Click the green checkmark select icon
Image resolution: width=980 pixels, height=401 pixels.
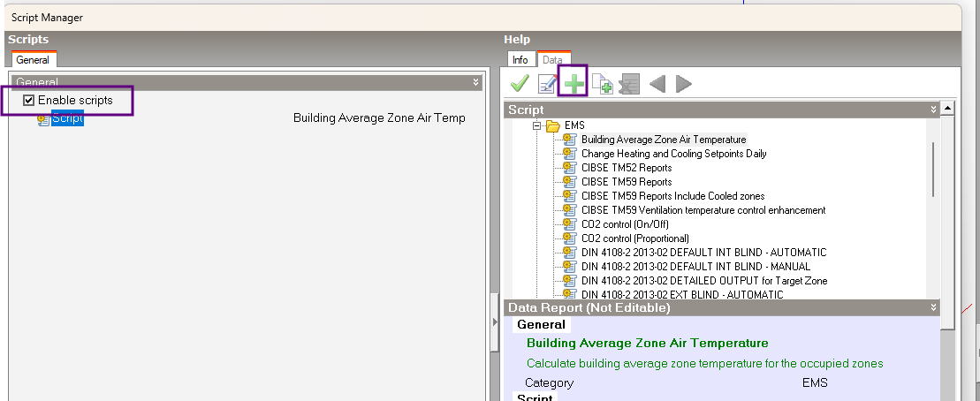(x=520, y=83)
